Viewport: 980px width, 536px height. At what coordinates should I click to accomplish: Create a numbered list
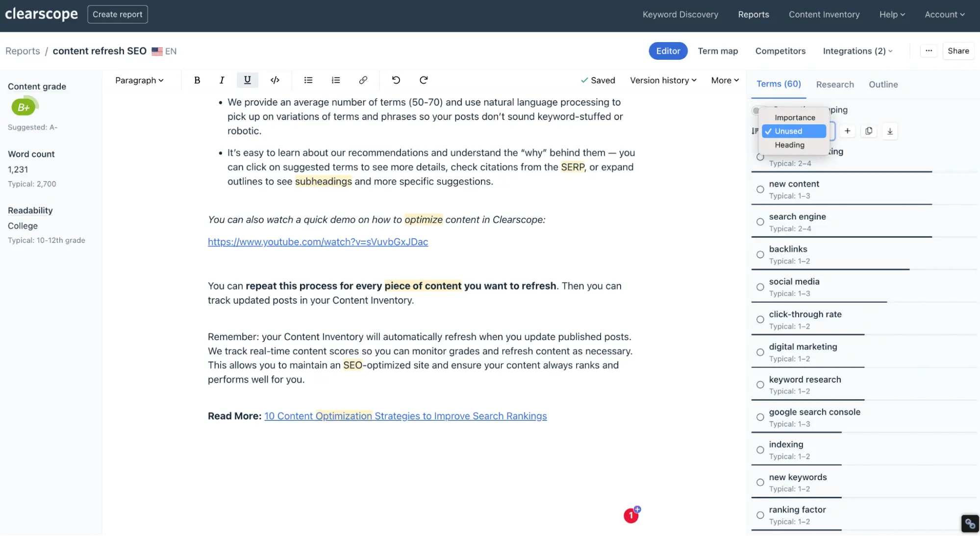tap(335, 80)
